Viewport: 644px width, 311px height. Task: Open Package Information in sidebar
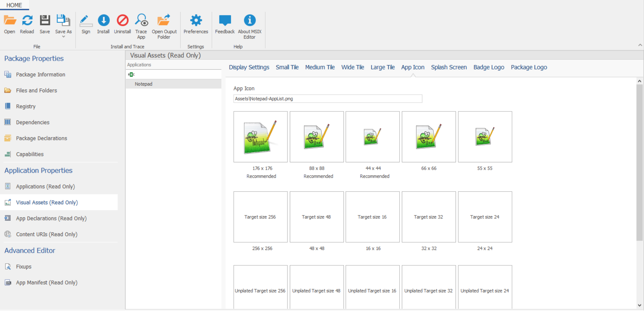[40, 74]
